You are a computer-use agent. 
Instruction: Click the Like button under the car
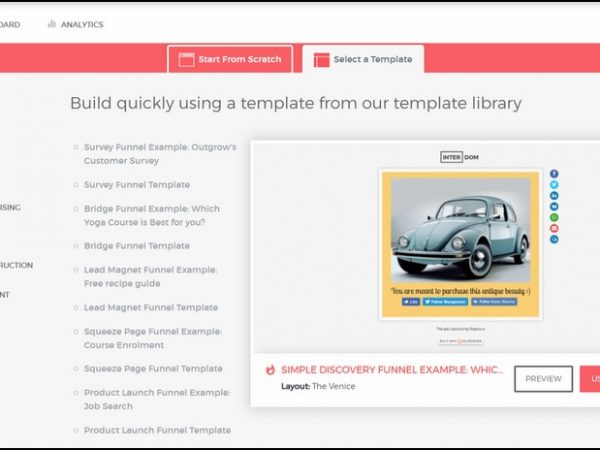click(x=410, y=301)
